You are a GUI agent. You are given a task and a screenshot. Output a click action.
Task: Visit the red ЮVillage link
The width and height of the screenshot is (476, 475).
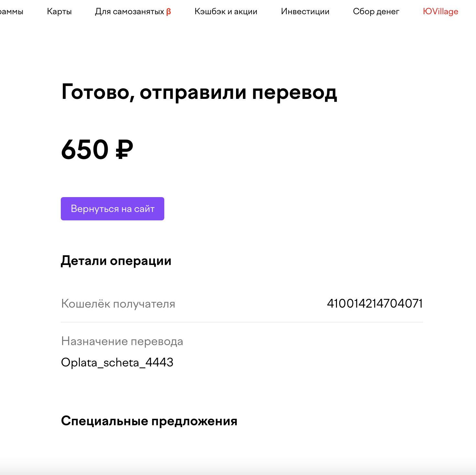tap(440, 12)
